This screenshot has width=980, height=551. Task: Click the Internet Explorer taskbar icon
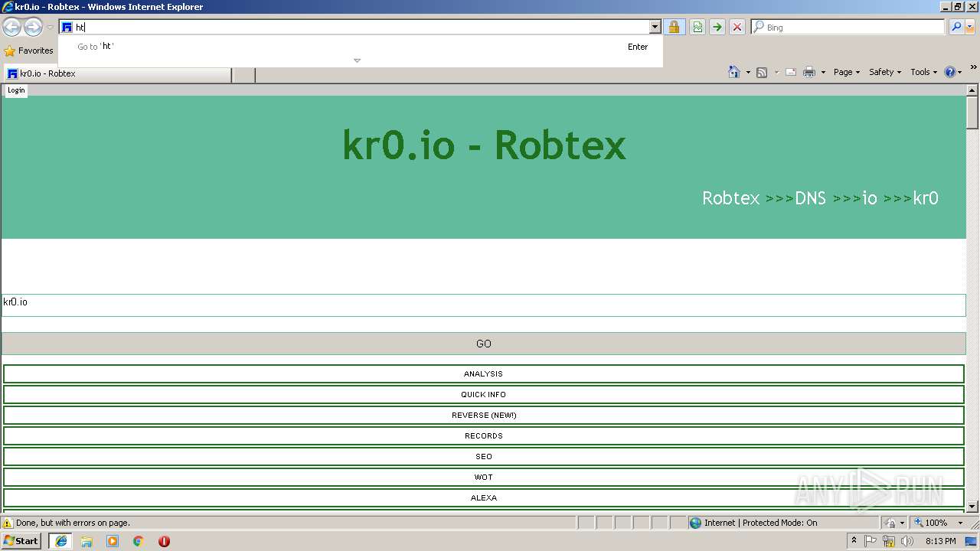coord(60,541)
